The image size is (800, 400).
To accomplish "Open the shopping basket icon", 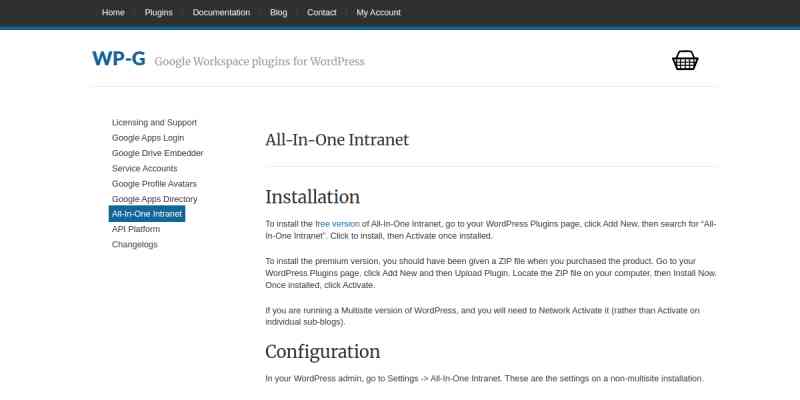I will pyautogui.click(x=685, y=60).
